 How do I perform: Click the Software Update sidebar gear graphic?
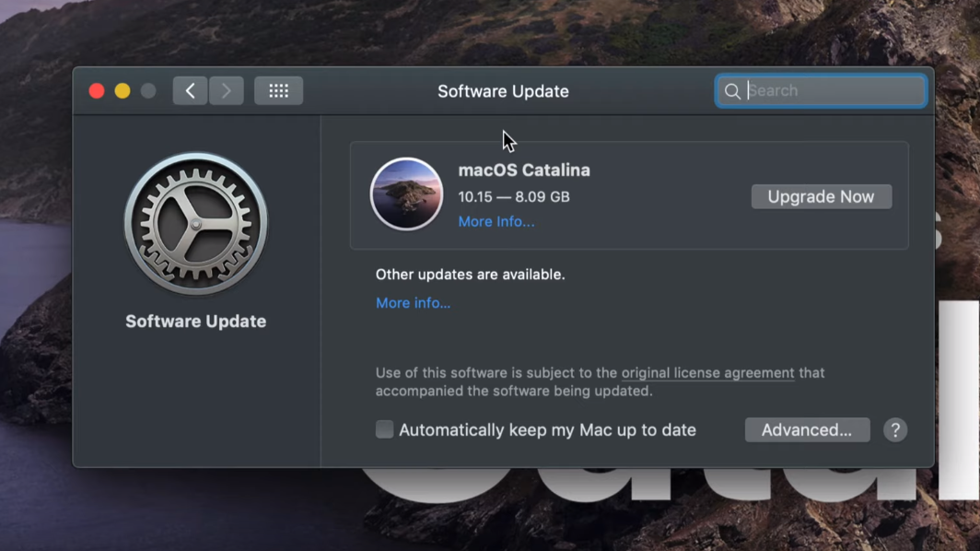coord(195,223)
